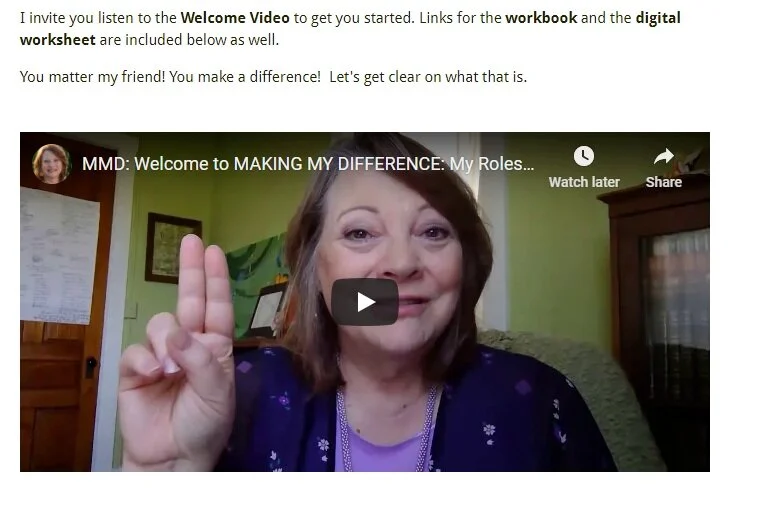760x506 pixels.
Task: Click the "Share" text label
Action: [664, 182]
